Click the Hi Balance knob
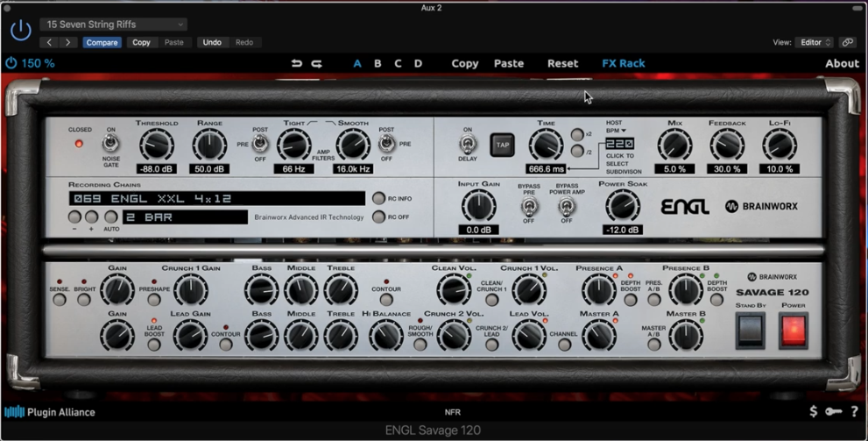 386,335
